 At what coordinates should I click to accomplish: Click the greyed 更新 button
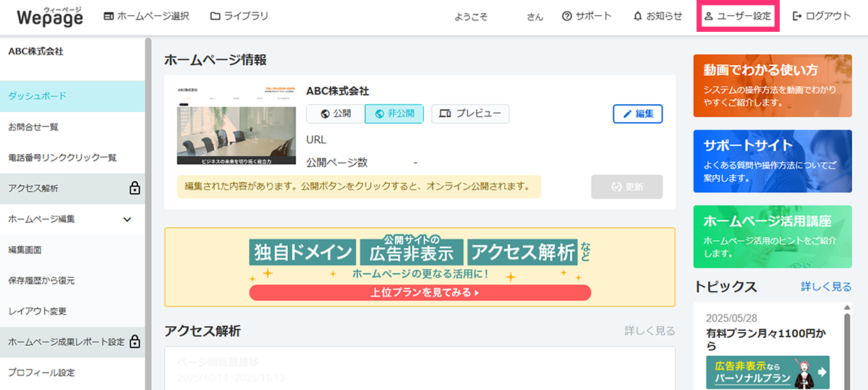(627, 187)
